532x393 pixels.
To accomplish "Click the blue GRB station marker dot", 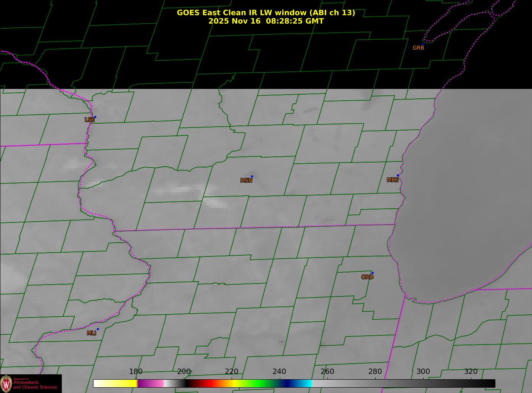I will coord(423,44).
